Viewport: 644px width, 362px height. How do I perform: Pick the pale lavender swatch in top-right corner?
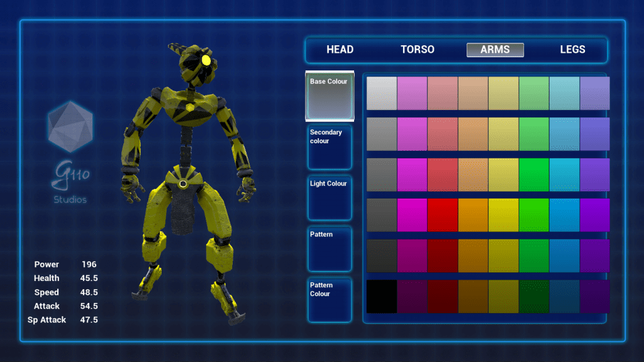point(595,94)
